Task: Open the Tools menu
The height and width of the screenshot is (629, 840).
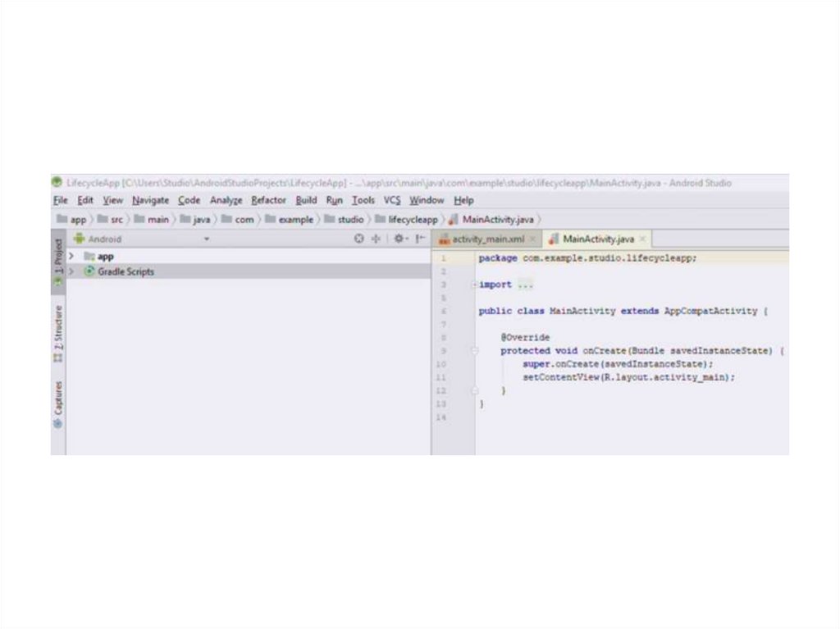Action: point(363,200)
